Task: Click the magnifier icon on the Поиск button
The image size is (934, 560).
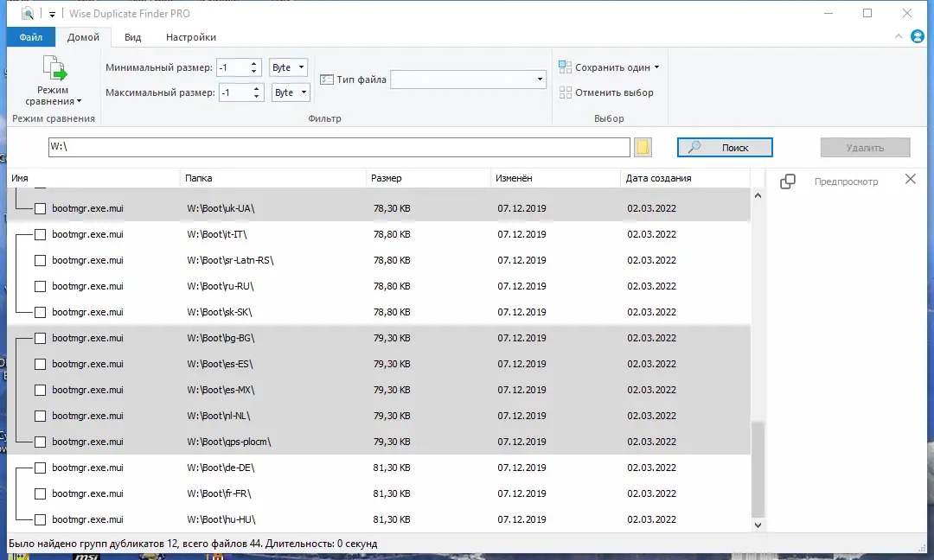Action: 694,147
